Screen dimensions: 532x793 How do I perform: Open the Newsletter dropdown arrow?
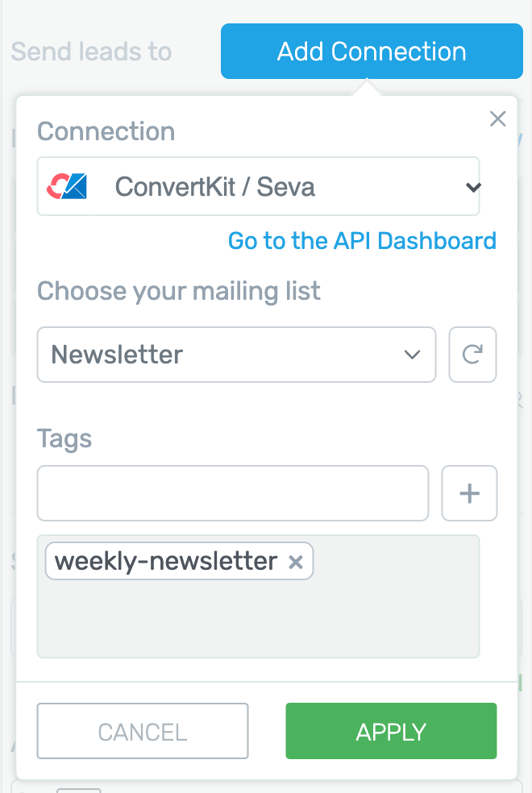coord(412,355)
